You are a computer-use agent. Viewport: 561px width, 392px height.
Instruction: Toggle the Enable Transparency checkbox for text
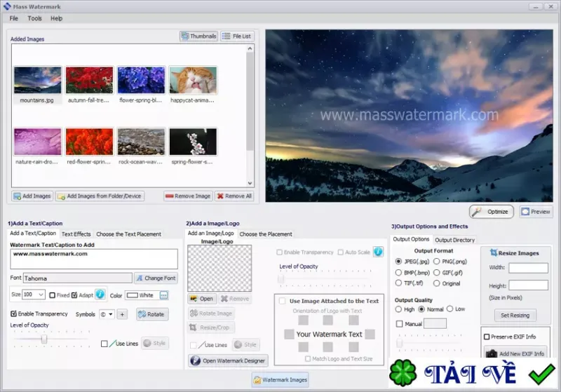coord(13,313)
